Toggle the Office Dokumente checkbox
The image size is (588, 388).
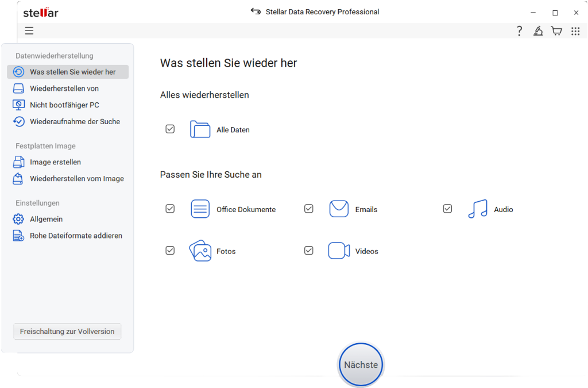pos(170,209)
